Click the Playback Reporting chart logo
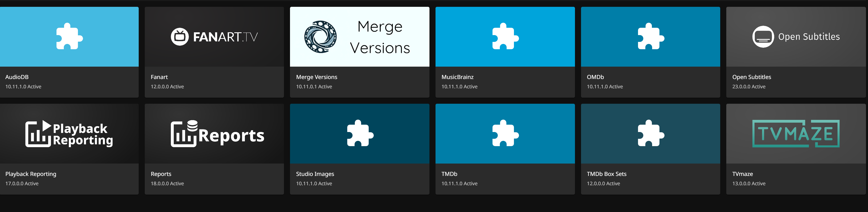The image size is (868, 212). (x=69, y=134)
